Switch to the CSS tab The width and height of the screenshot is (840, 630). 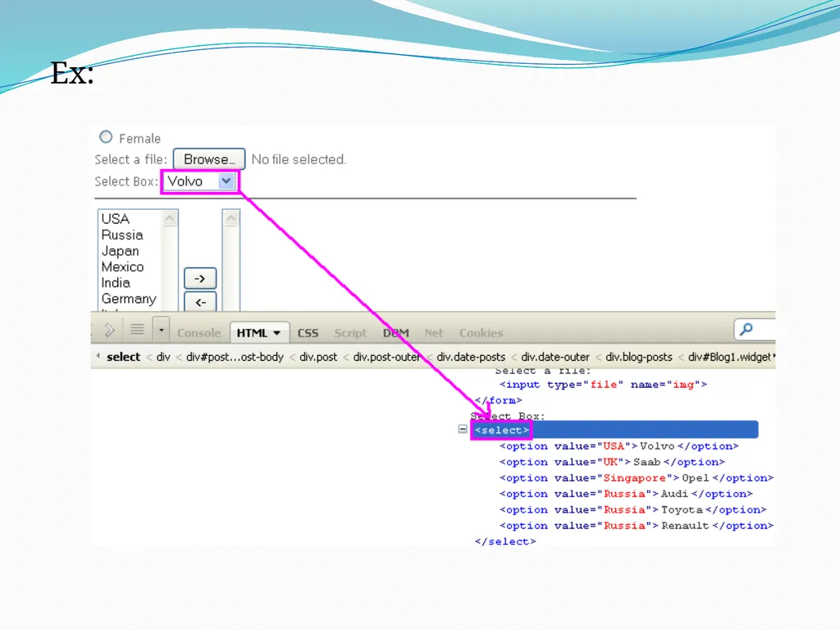point(308,333)
